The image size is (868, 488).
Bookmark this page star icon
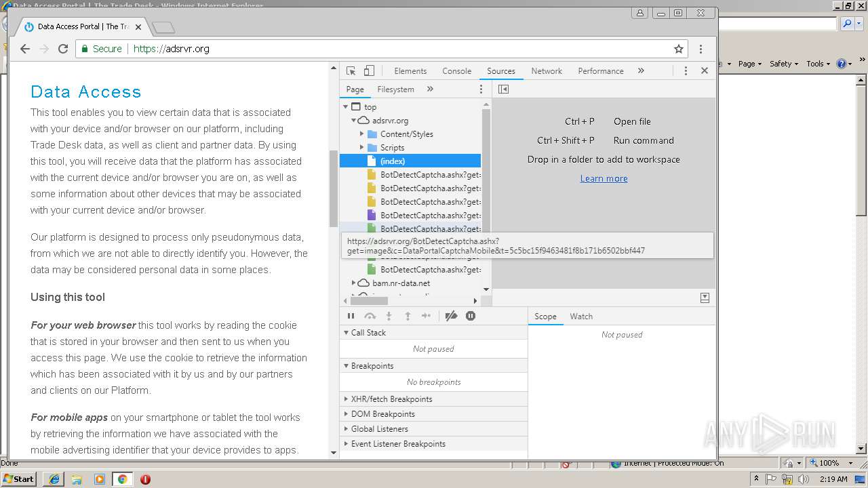coord(678,49)
